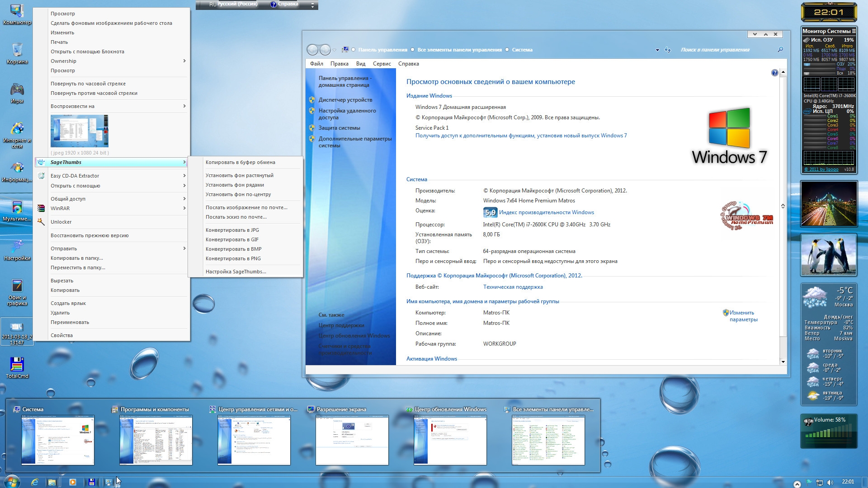Viewport: 868px width, 488px height.
Task: Open the volume speaker tray icon
Action: pos(830,483)
